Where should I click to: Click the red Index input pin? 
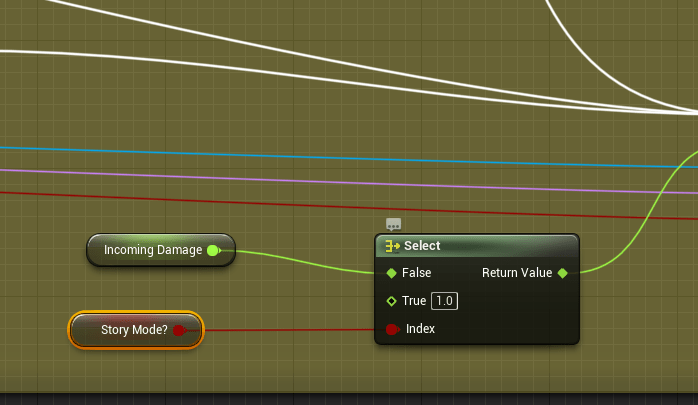pos(391,329)
